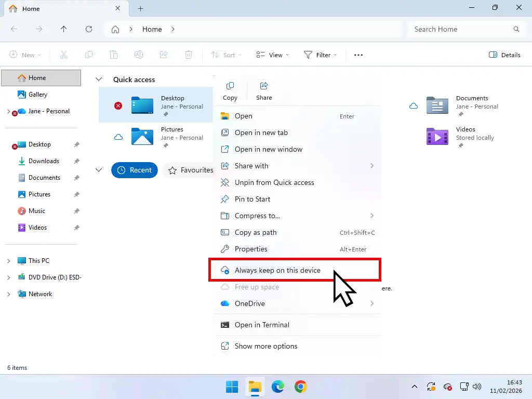Select the Rename icon on the toolbar
Viewport: 532px width, 399px height.
coord(139,55)
